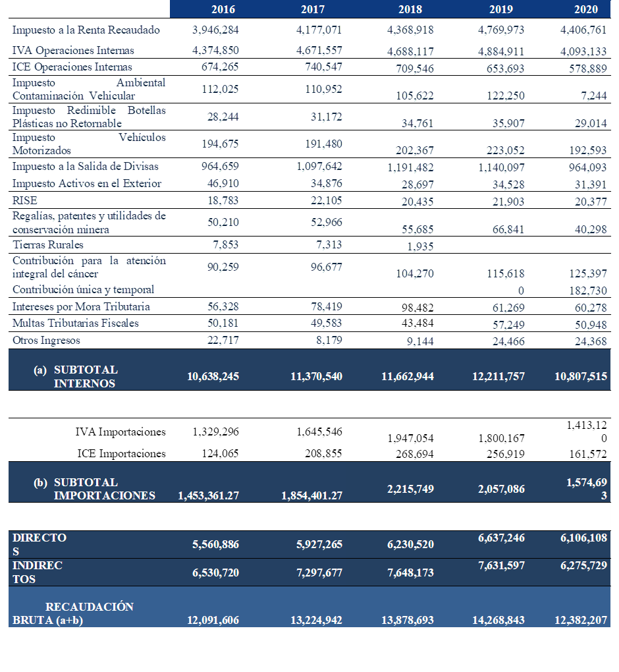Click the Tierras Rurales row label
The height and width of the screenshot is (672, 619).
click(48, 245)
